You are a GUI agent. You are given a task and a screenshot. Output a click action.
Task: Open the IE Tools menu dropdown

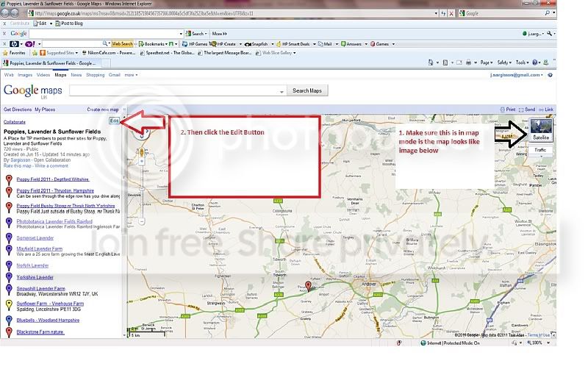coord(522,62)
